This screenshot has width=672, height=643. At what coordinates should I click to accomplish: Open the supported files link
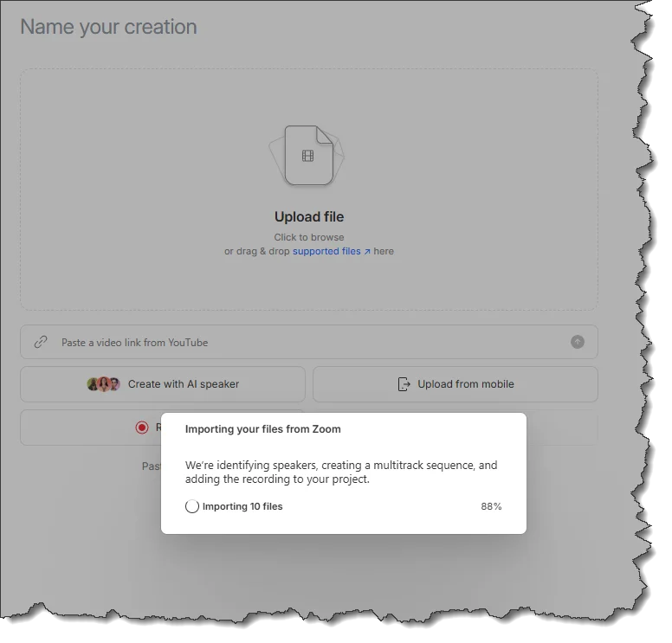tap(326, 252)
